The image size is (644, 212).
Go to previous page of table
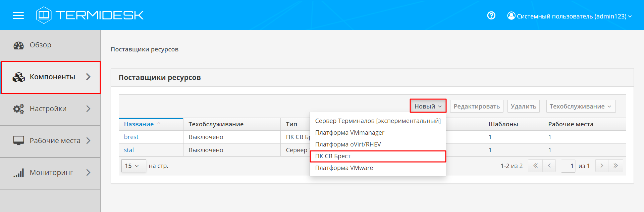pyautogui.click(x=549, y=166)
